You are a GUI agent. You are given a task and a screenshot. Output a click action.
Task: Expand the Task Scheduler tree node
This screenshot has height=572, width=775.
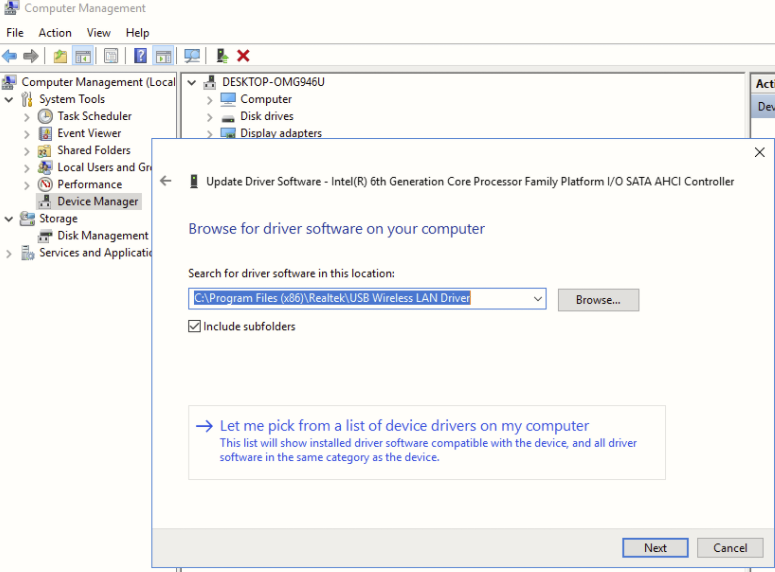27,116
